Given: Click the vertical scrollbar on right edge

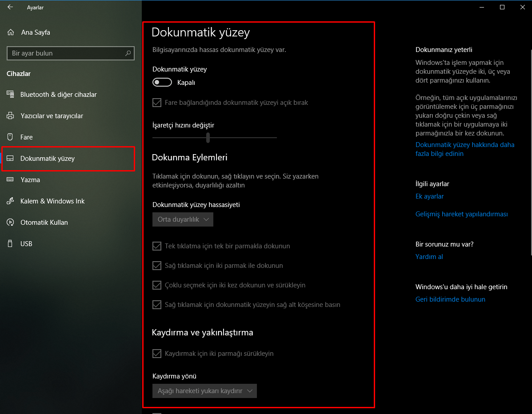Looking at the screenshot, I should pyautogui.click(x=531, y=152).
